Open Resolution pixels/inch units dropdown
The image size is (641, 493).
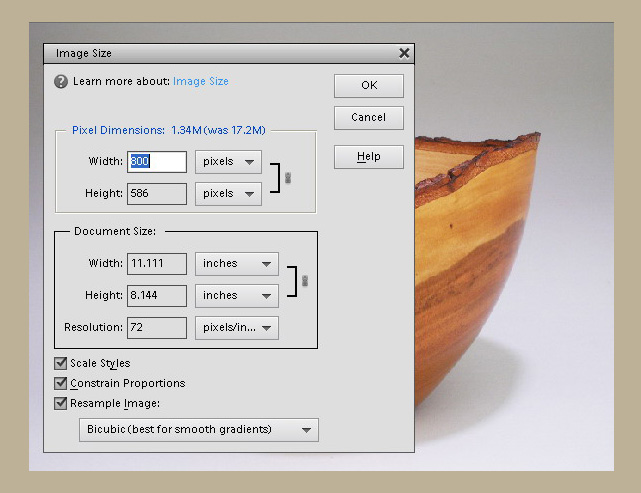(x=236, y=327)
